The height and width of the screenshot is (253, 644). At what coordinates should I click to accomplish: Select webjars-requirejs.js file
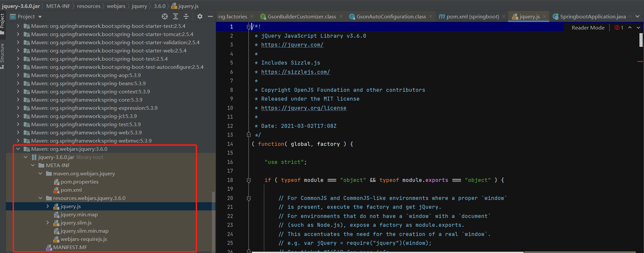(x=84, y=239)
